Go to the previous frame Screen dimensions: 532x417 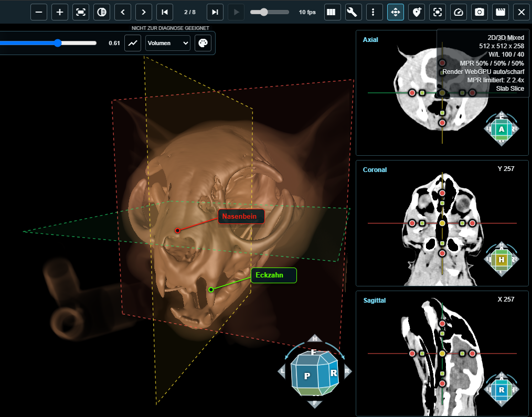[123, 12]
